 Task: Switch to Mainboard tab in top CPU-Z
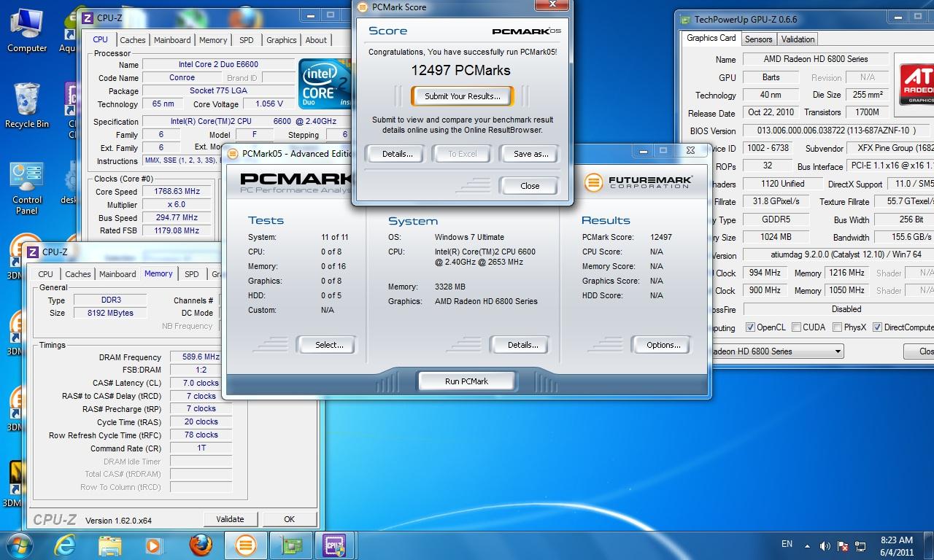172,40
